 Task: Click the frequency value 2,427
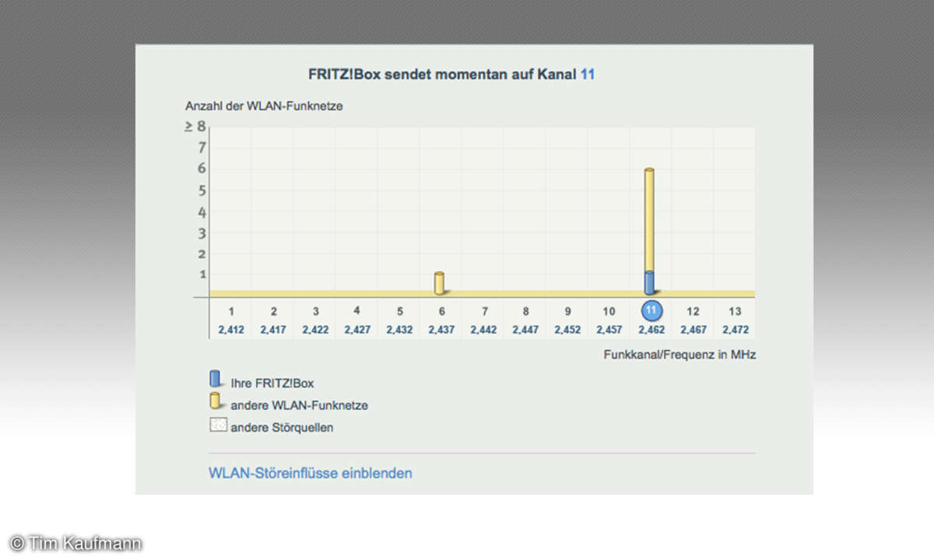tap(357, 330)
